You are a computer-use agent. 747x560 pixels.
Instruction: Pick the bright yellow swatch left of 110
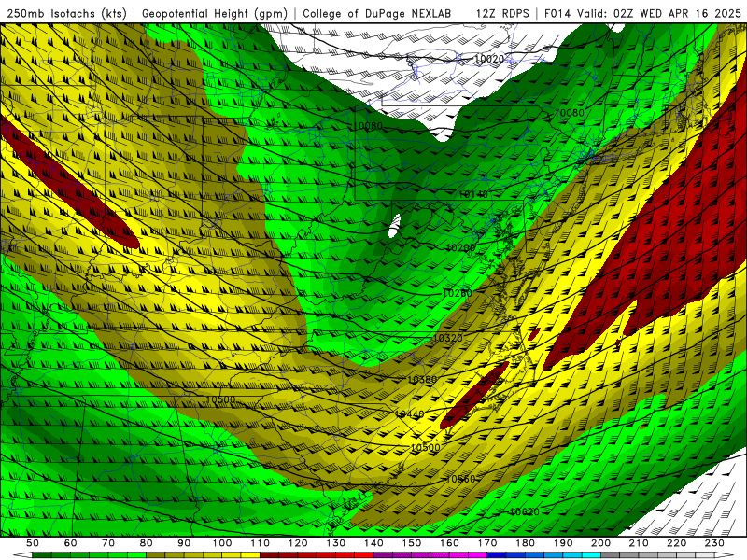click(x=250, y=555)
